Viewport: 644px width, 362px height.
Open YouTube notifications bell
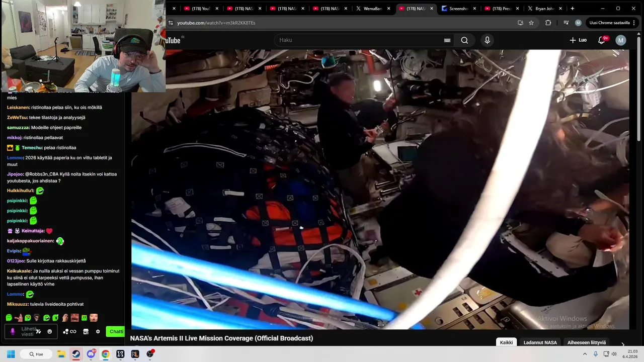coord(602,40)
